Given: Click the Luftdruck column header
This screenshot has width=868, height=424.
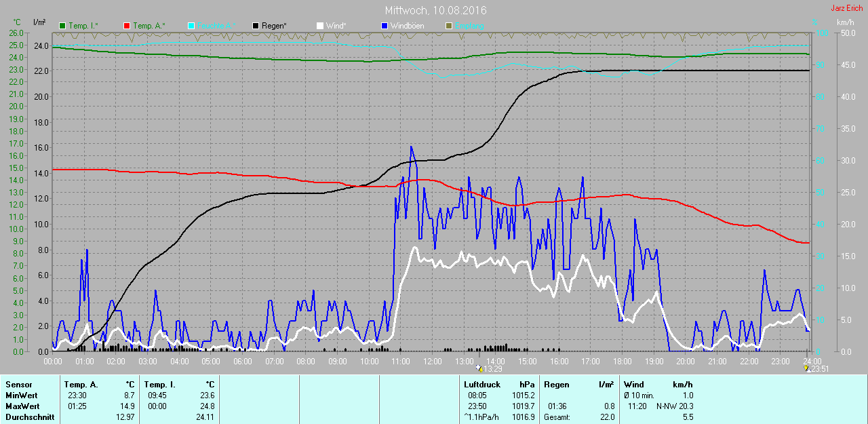Looking at the screenshot, I should pyautogui.click(x=482, y=385).
